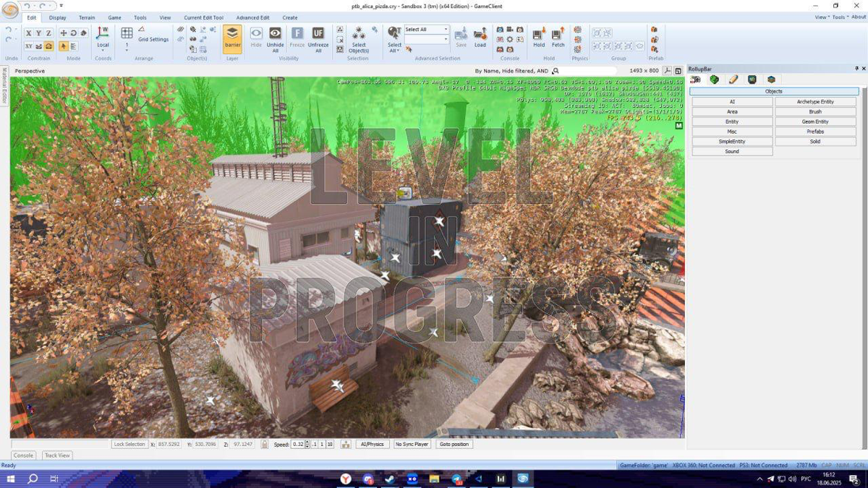Open quick access toolbar customize arrow

point(61,6)
